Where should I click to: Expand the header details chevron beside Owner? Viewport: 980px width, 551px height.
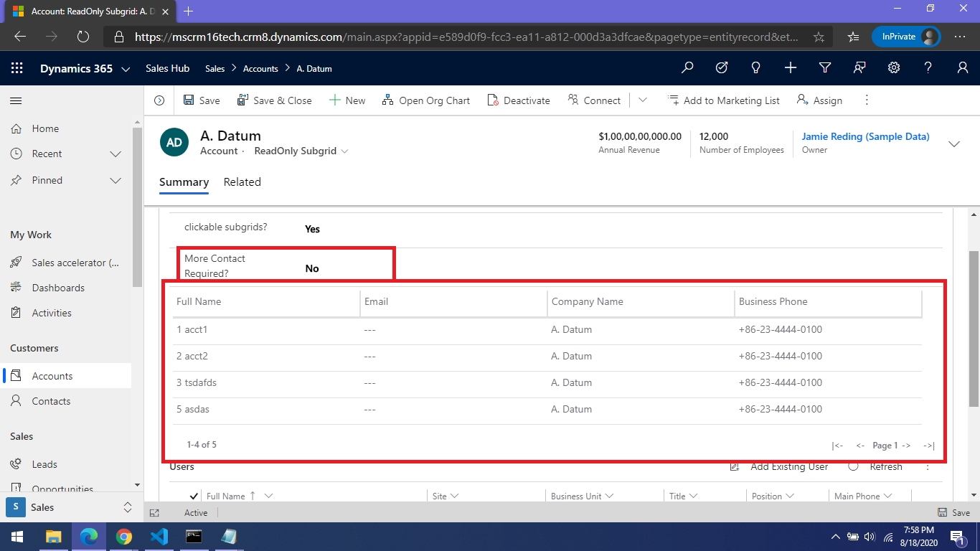[954, 143]
